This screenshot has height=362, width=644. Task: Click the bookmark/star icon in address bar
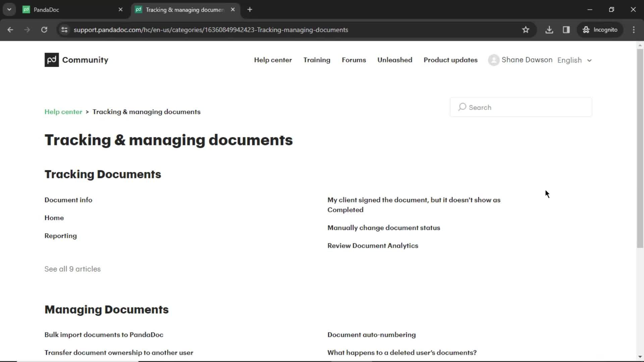pos(526,29)
